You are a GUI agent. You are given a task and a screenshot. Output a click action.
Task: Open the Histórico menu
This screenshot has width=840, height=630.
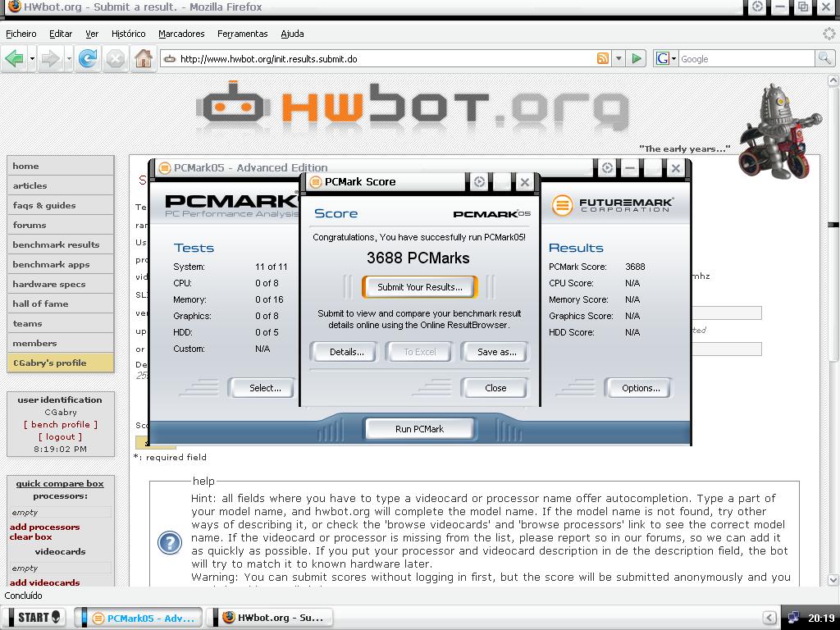click(129, 34)
